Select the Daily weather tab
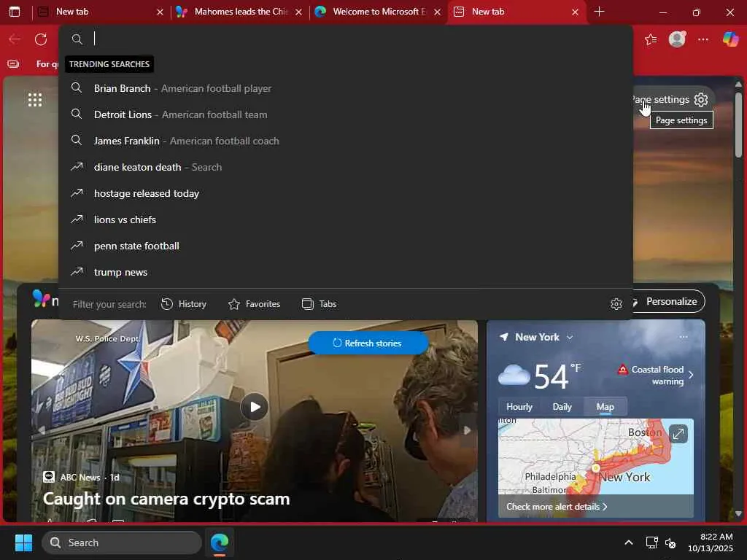 pyautogui.click(x=562, y=407)
